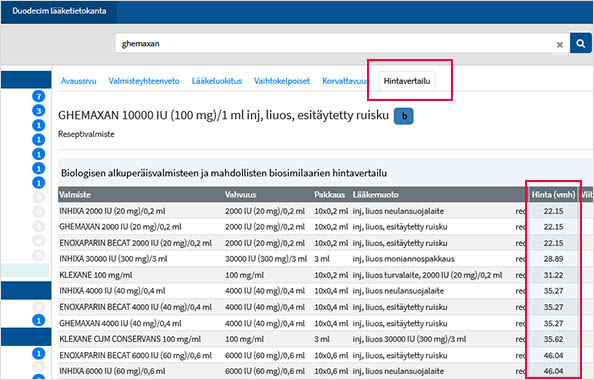Image resolution: width=594 pixels, height=380 pixels.
Task: Click 'KLEXANE CUM CONSERVANS 100 mg/ml'
Action: 130,339
